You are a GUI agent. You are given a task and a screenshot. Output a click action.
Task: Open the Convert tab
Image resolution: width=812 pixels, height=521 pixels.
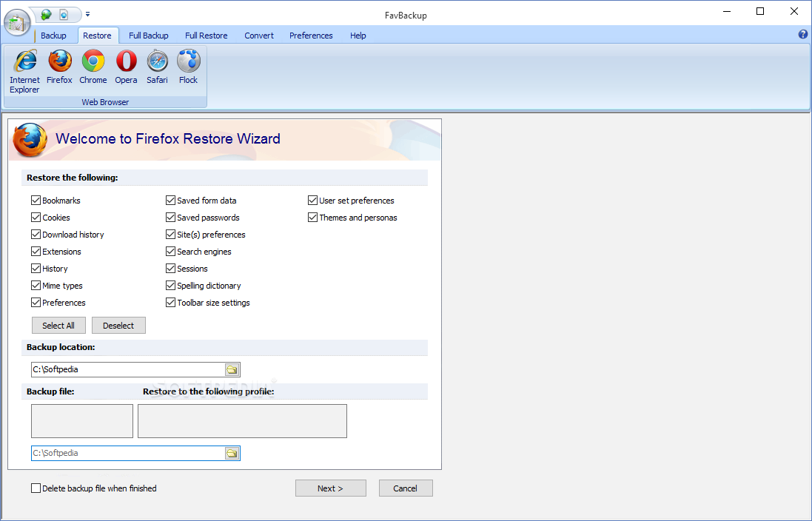259,36
